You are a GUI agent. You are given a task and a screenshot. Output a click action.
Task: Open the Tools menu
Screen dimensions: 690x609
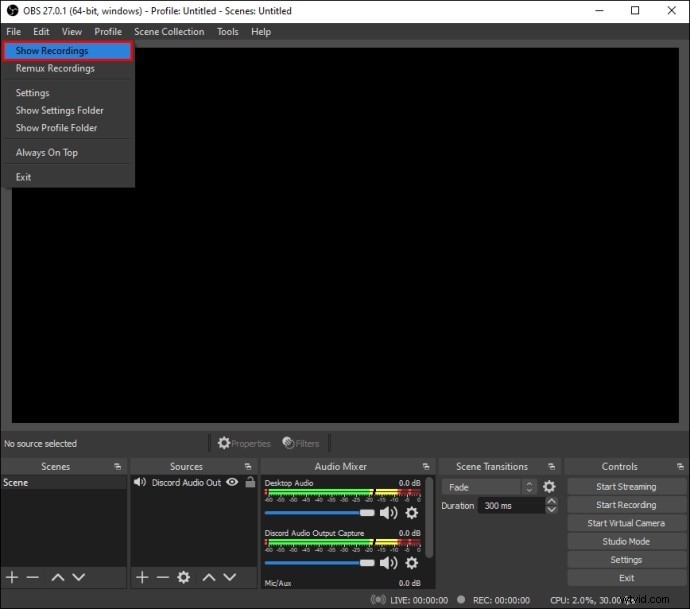(x=228, y=32)
